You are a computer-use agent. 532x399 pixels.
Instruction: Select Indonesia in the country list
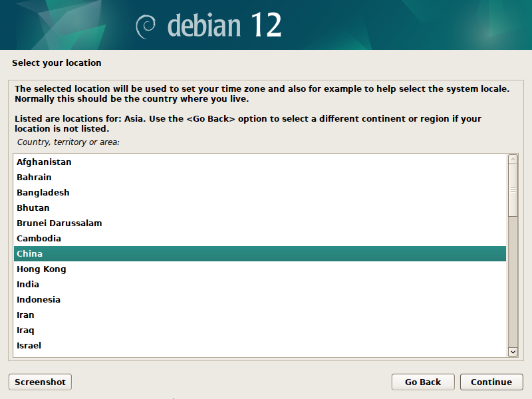pyautogui.click(x=39, y=299)
